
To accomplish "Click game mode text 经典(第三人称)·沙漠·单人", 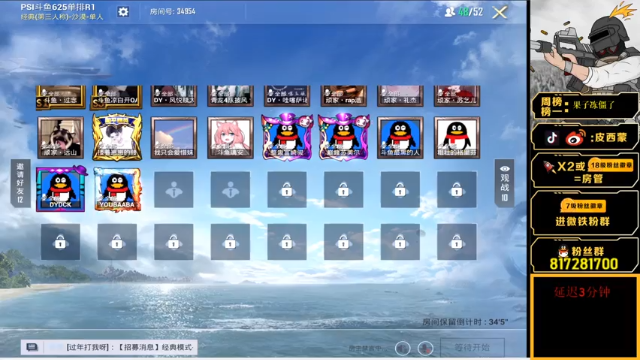I will [x=62, y=17].
